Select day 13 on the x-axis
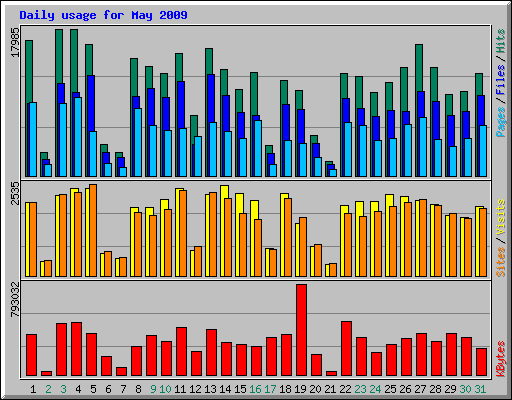The width and height of the screenshot is (512, 400). coord(210,389)
